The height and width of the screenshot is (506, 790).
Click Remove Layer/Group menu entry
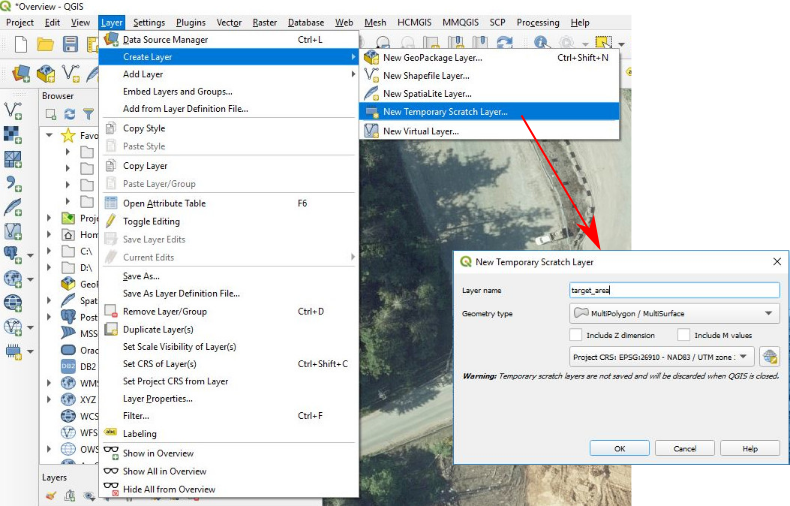pyautogui.click(x=229, y=312)
